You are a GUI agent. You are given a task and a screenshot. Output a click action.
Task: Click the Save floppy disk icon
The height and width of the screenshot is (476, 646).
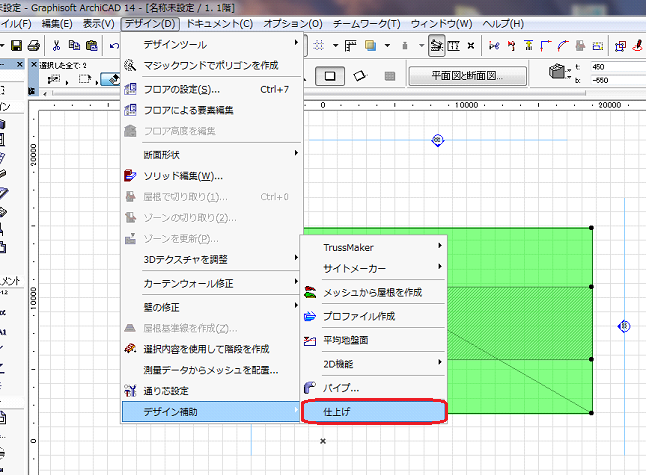(x=17, y=45)
